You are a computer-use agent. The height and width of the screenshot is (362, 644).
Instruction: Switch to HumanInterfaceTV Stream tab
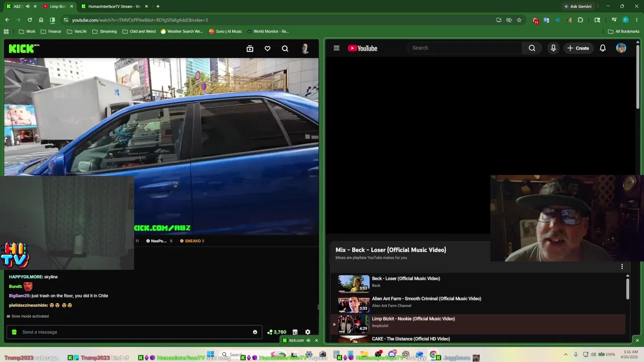115,7
